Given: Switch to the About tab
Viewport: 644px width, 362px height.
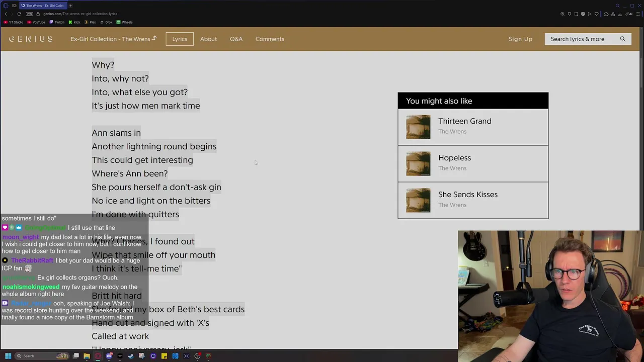Looking at the screenshot, I should [x=208, y=39].
